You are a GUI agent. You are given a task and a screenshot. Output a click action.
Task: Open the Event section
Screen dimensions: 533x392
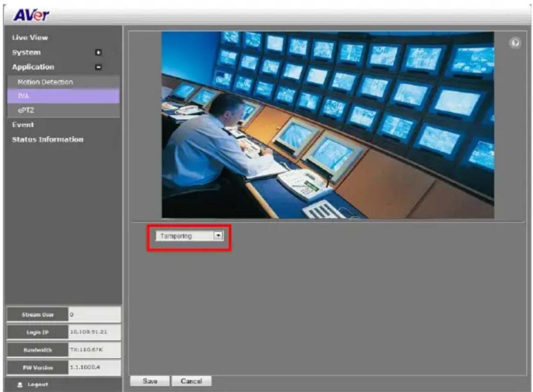tap(23, 125)
